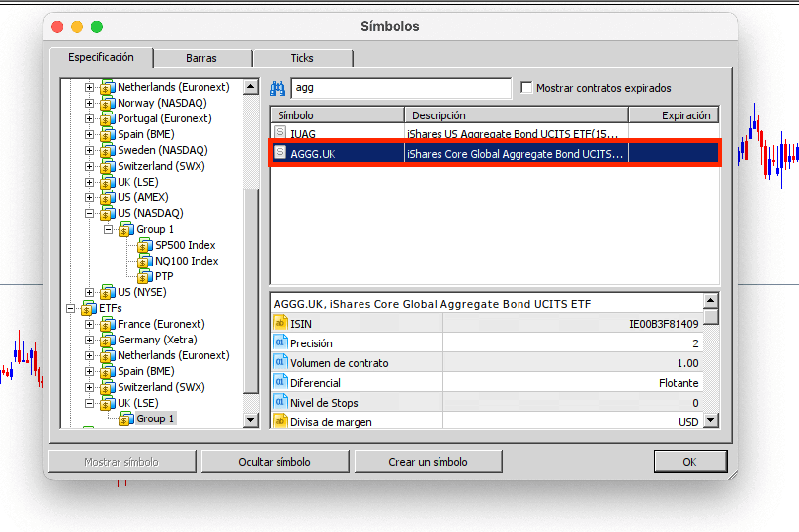Select the Switzerland (SWX) item under ETFs
Screen dimensions: 799x532
(161, 387)
